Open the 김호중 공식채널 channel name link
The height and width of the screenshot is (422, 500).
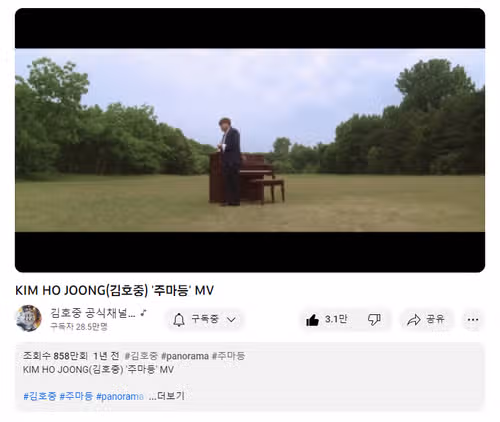tap(93, 313)
